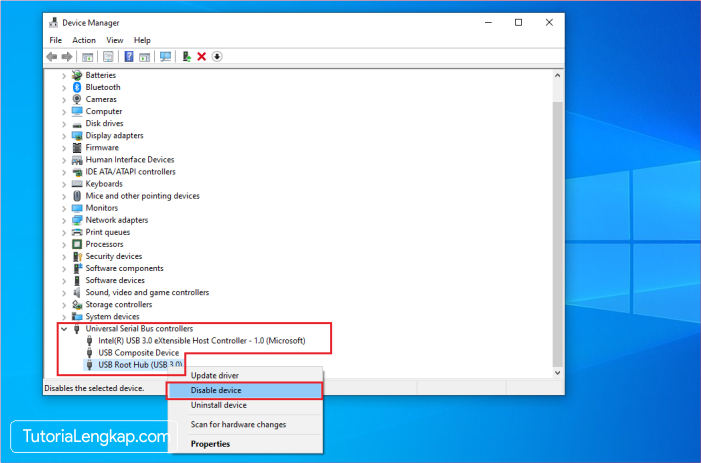Expand the System devices node
The image size is (701, 463).
[x=64, y=317]
